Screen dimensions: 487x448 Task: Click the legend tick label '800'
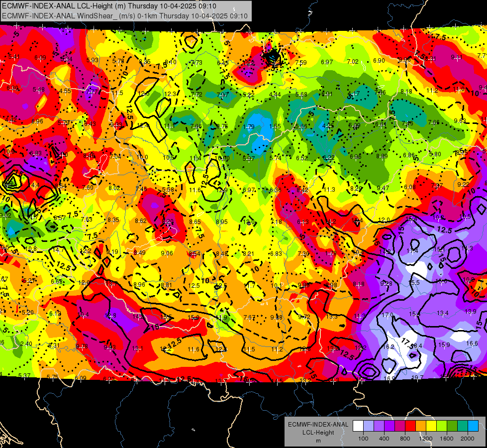click(x=405, y=439)
